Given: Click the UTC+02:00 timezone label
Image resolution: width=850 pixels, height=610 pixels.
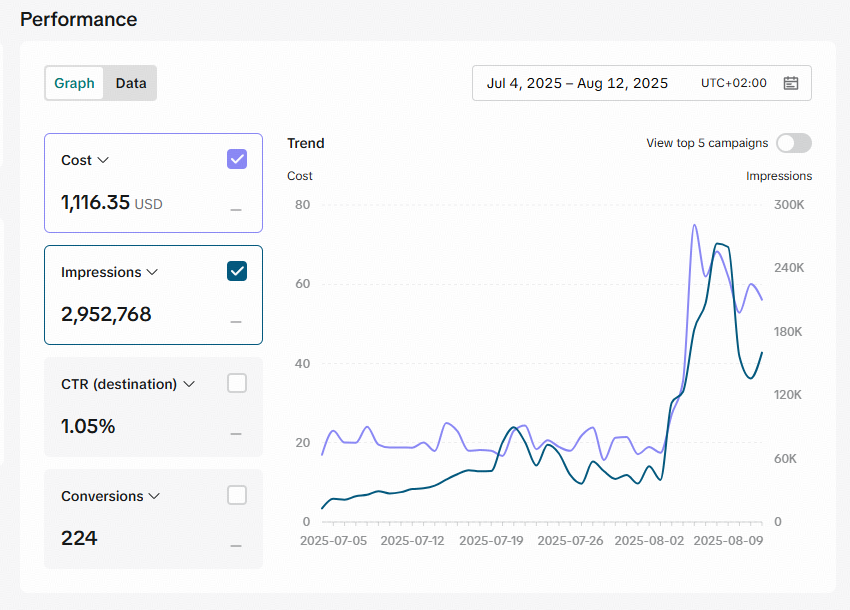Looking at the screenshot, I should pos(733,83).
